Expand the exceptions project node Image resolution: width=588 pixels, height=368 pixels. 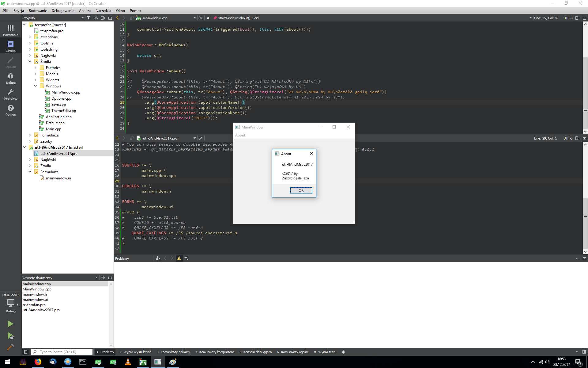[30, 37]
